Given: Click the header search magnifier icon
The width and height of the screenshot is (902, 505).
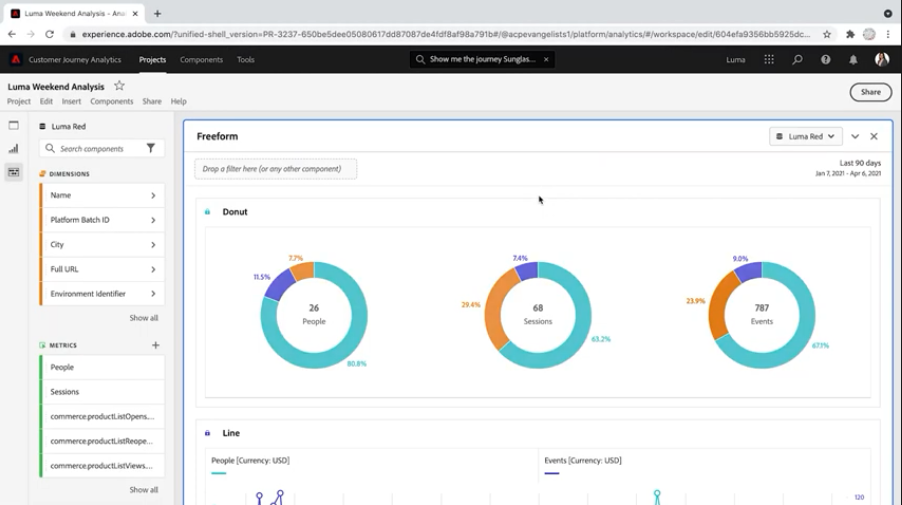Looking at the screenshot, I should 797,59.
